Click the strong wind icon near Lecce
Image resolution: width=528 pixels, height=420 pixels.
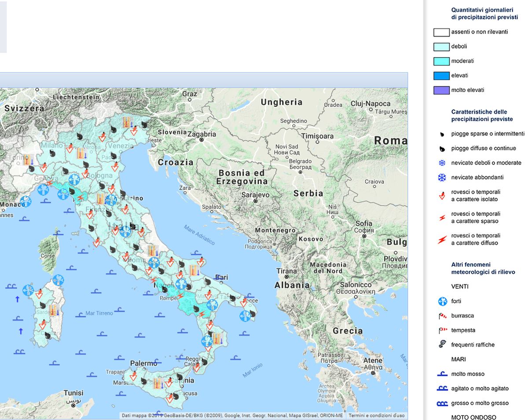click(245, 316)
